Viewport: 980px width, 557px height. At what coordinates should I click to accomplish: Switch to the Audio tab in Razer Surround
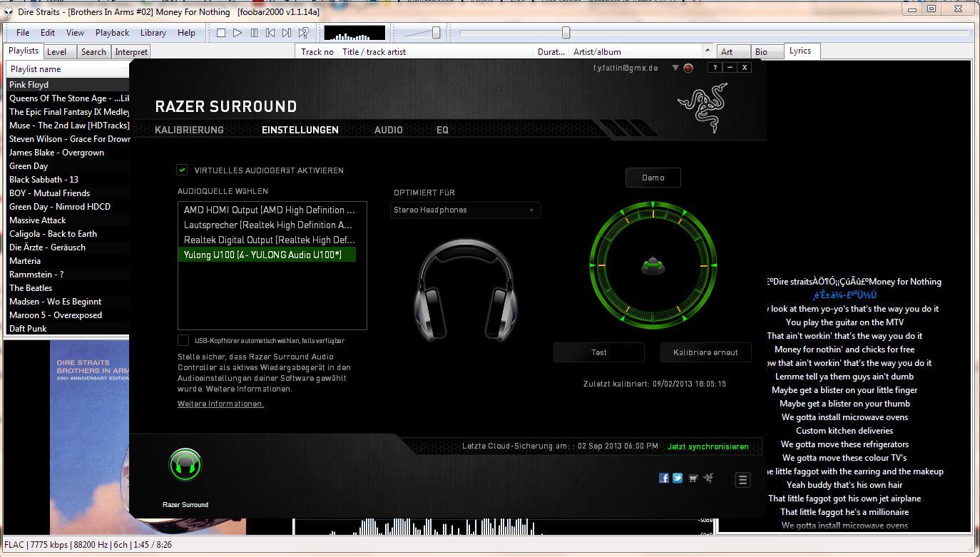pos(389,130)
